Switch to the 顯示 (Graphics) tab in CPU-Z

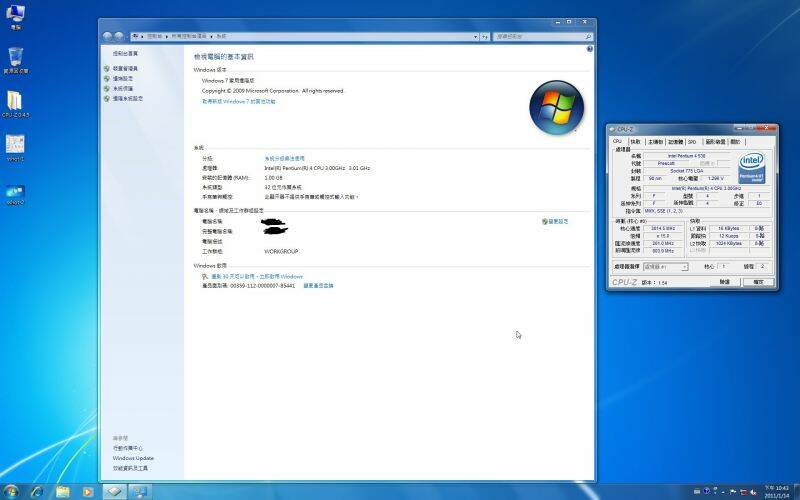tap(715, 142)
